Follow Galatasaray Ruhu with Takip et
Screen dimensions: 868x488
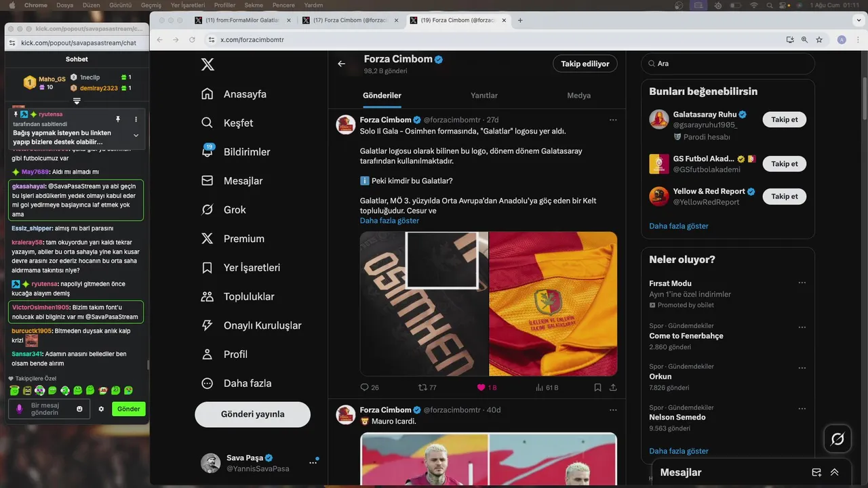[785, 119]
